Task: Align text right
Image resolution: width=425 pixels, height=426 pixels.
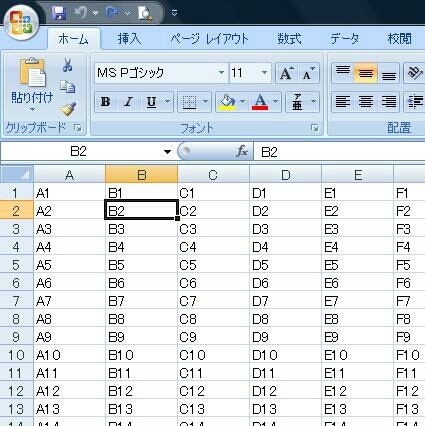Action: (x=388, y=102)
